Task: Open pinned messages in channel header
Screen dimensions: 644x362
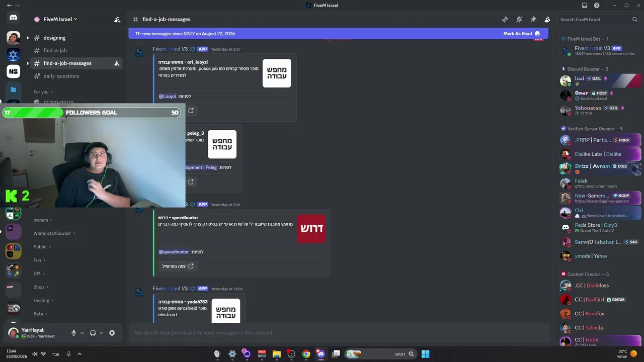Action: (533, 20)
